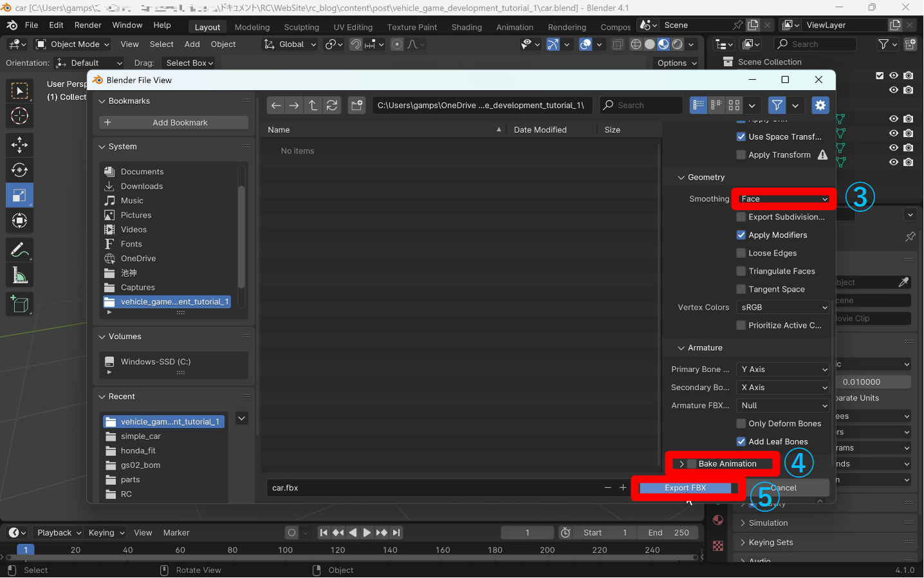
Task: Open the Help menu
Action: point(162,25)
